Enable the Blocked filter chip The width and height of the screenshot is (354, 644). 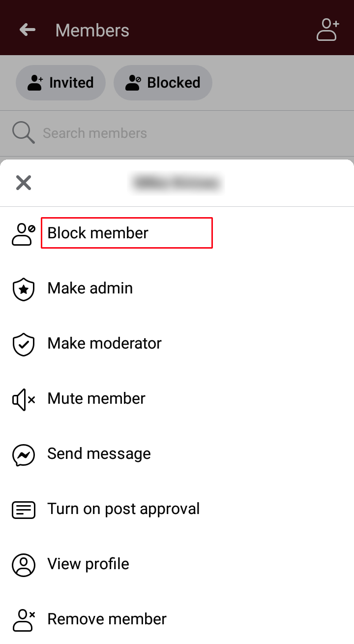click(x=162, y=83)
